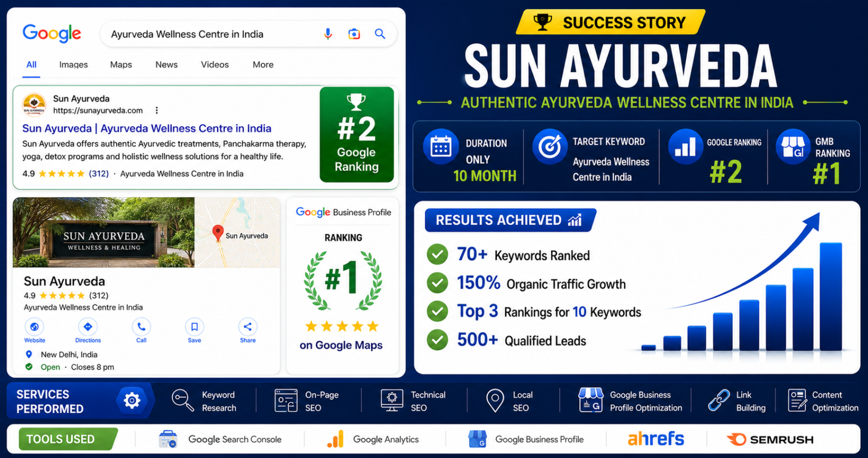Click the Tools Used green label

[68, 439]
